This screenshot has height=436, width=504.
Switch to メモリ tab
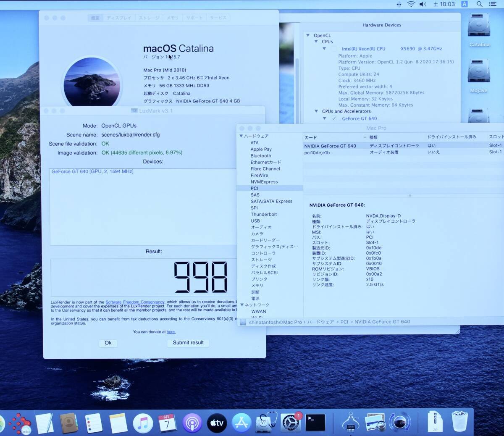[x=173, y=18]
